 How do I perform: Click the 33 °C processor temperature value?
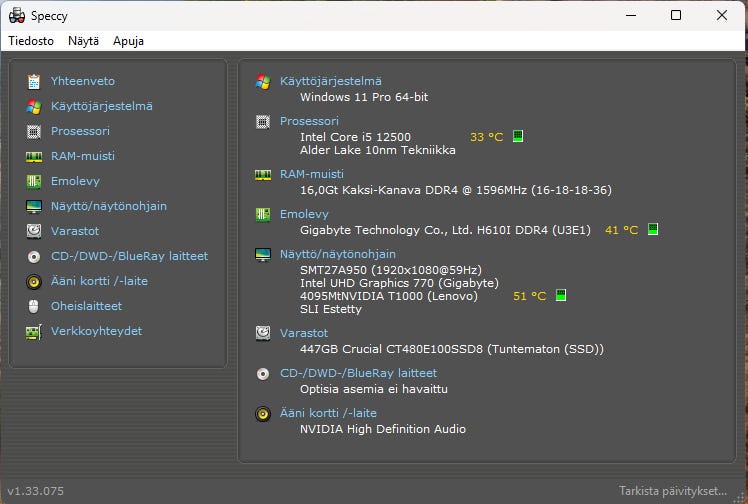(487, 137)
